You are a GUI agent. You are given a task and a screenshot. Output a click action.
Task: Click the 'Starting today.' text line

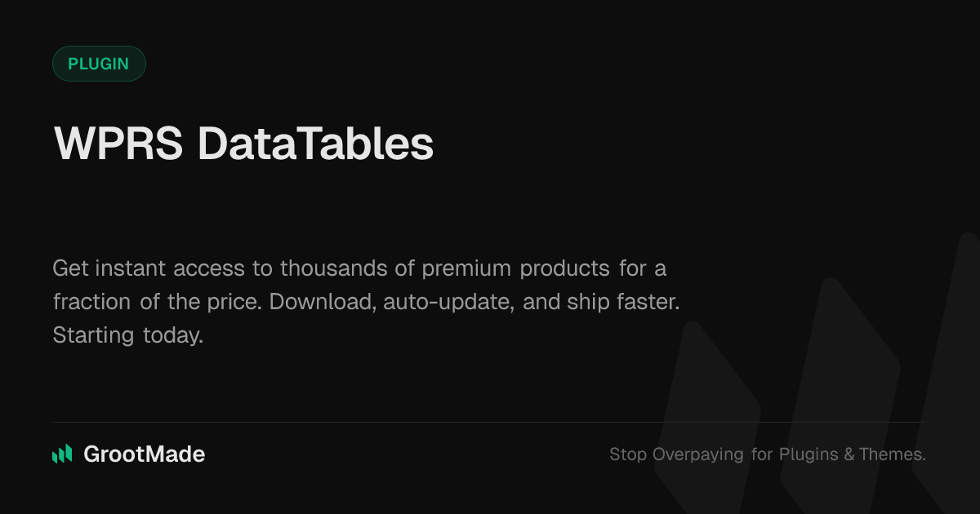(x=128, y=335)
